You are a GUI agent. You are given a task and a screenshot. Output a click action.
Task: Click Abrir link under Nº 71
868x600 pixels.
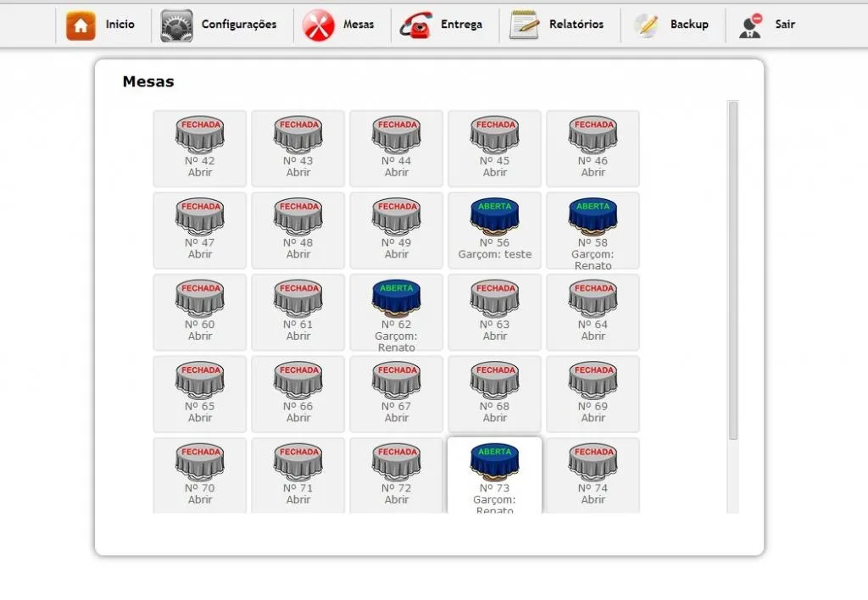click(298, 500)
